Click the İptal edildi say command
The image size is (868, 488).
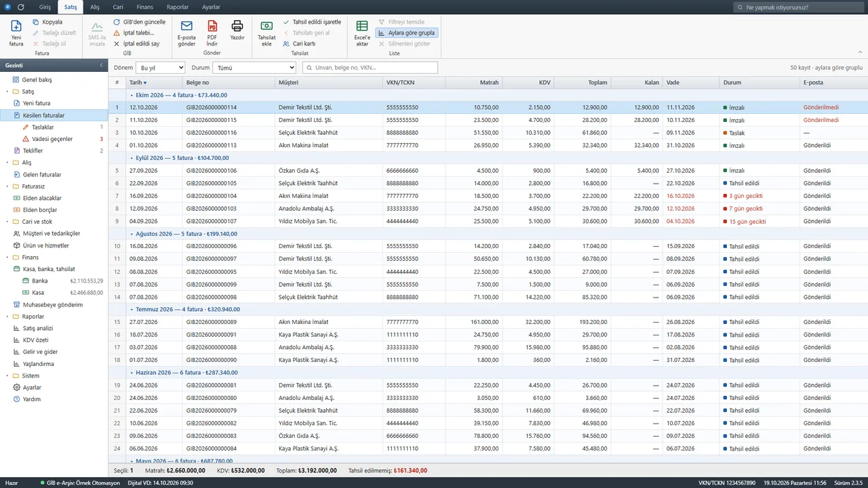(x=136, y=43)
